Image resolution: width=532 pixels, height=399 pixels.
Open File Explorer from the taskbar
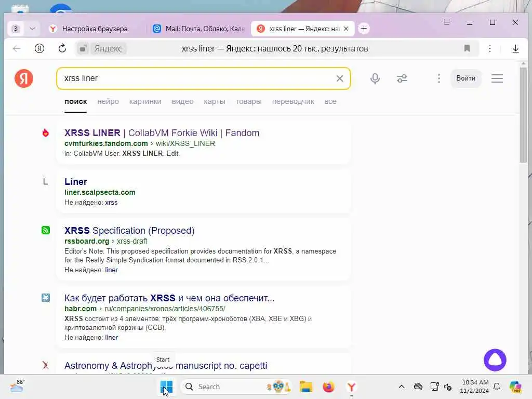click(305, 387)
